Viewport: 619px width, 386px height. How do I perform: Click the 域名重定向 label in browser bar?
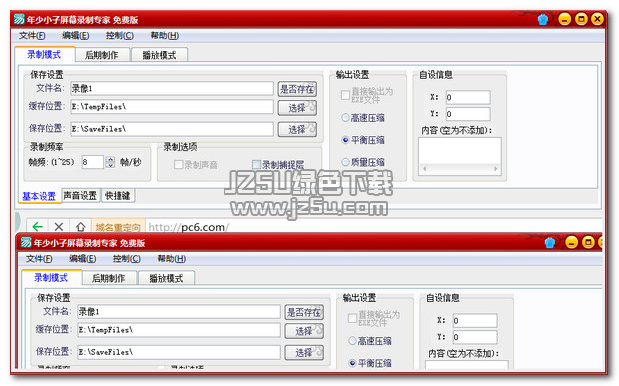tap(118, 227)
